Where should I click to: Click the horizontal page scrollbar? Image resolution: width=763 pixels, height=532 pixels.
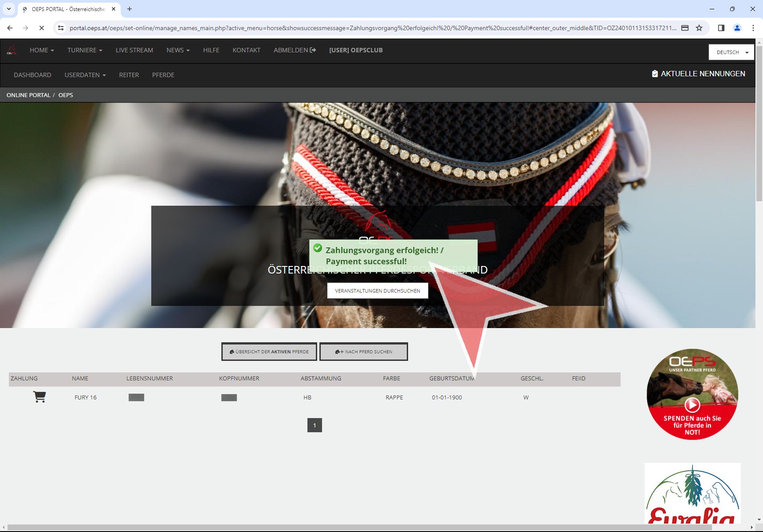[359, 527]
